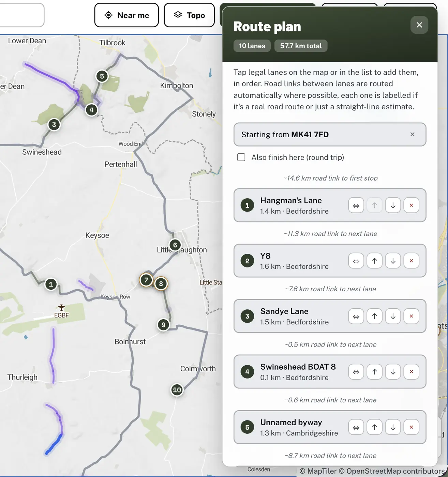
Task: Reverse direction of Unnamed byway
Action: [356, 428]
